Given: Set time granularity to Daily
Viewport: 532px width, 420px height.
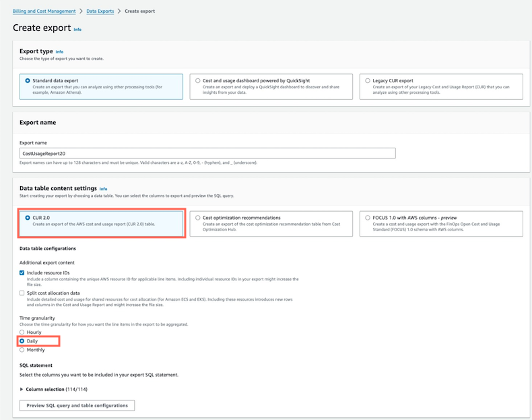Looking at the screenshot, I should click(22, 341).
